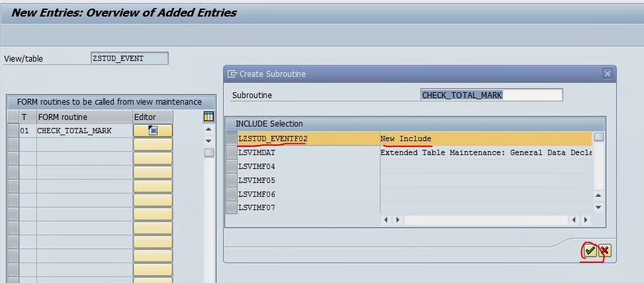Click scroll down arrow in INCLUDE Selection list

(x=598, y=207)
